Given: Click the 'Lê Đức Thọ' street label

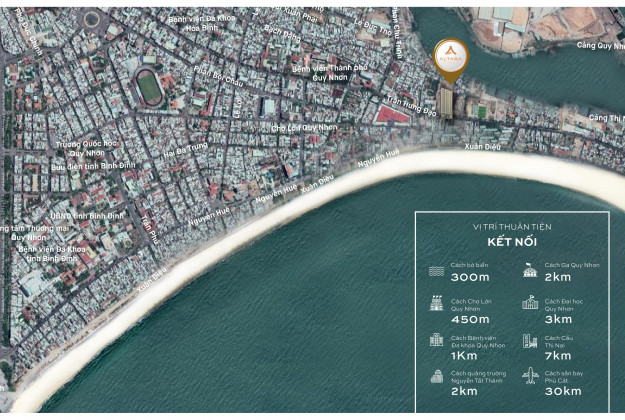Looking at the screenshot, I should pos(373,27).
